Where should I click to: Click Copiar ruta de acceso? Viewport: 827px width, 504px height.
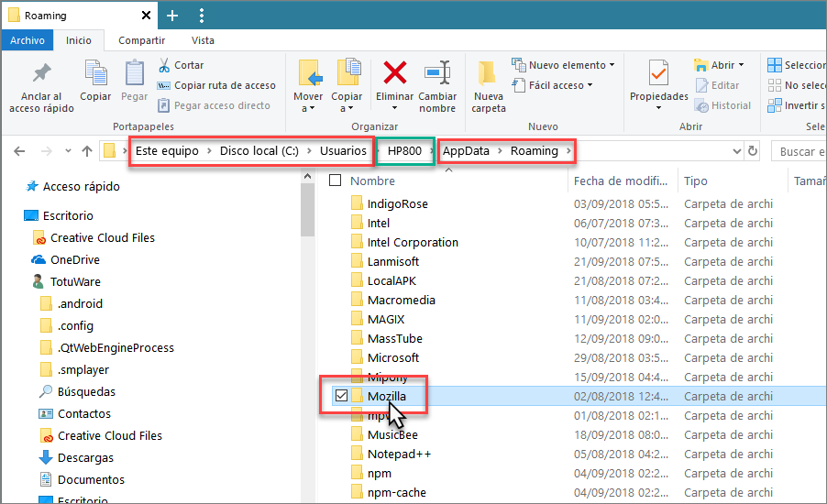[x=216, y=85]
